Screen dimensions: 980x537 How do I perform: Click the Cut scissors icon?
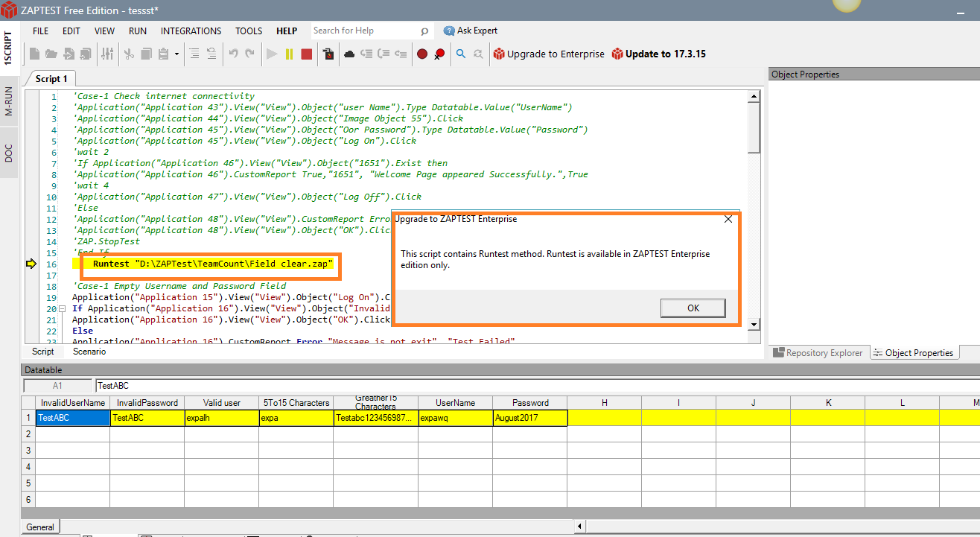(128, 54)
